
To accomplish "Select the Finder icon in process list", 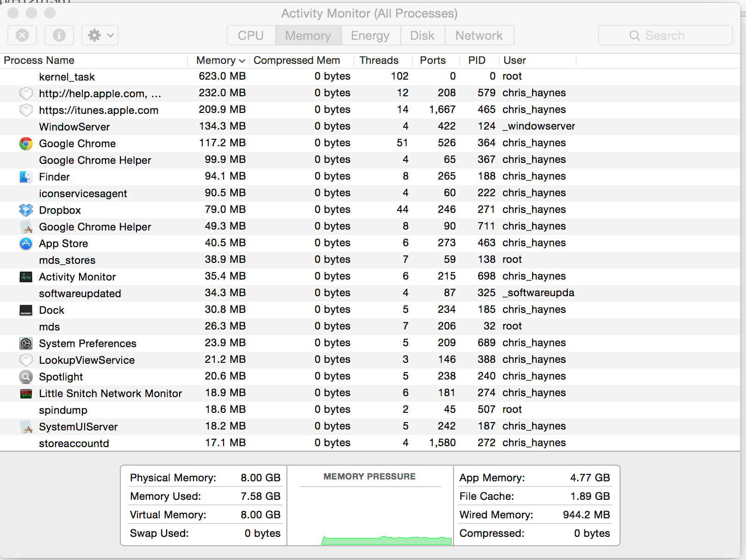I will coord(26,177).
